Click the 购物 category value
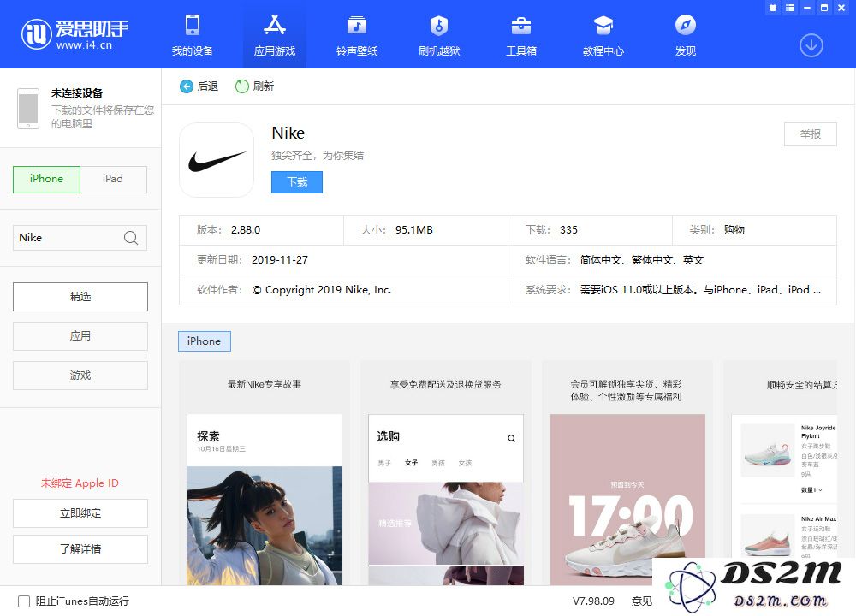The image size is (856, 616). pyautogui.click(x=734, y=230)
